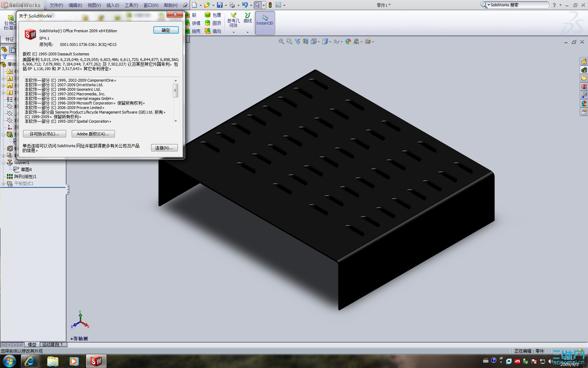Click the View Orientation cube icon
The image size is (588, 368).
tap(314, 41)
